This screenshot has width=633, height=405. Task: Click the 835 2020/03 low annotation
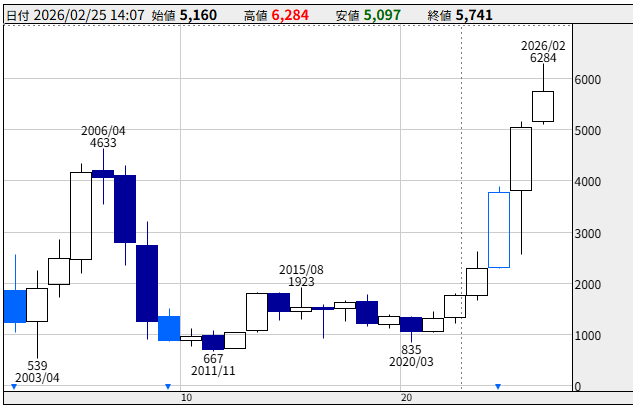pos(411,356)
